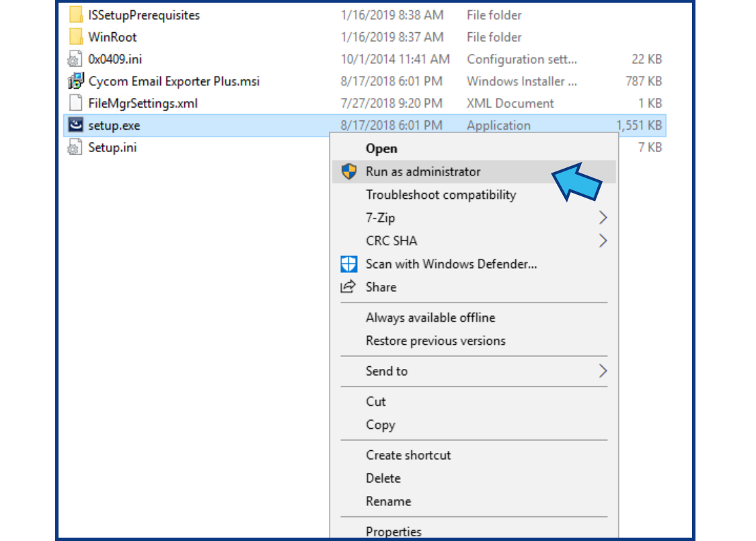Click the Share icon in the context menu

347,287
